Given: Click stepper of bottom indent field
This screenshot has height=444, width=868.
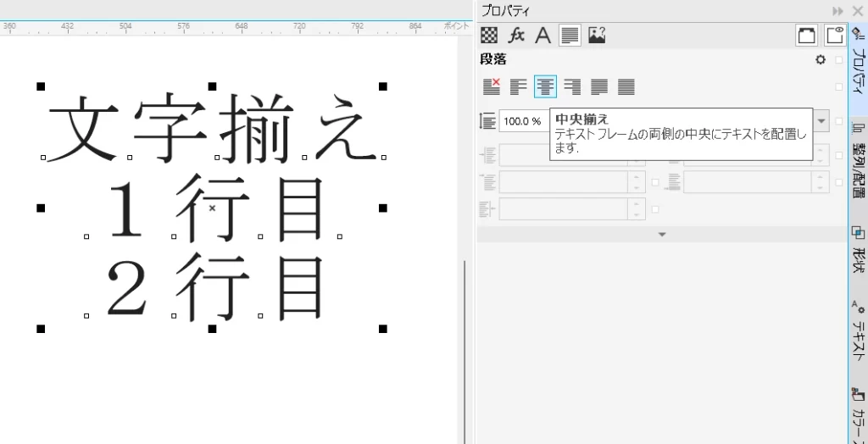Looking at the screenshot, I should click(636, 208).
